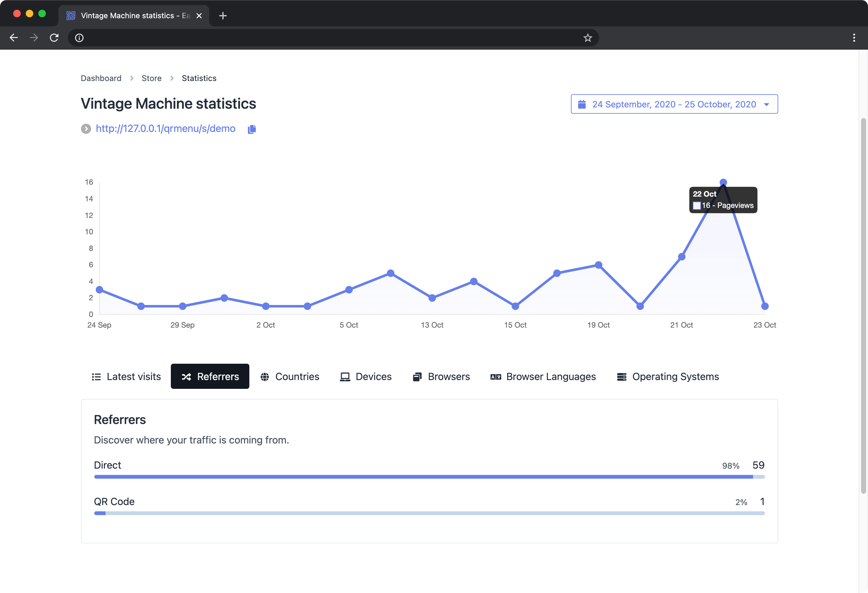This screenshot has width=868, height=593.
Task: Click the Dashboard breadcrumb link
Action: click(x=101, y=78)
